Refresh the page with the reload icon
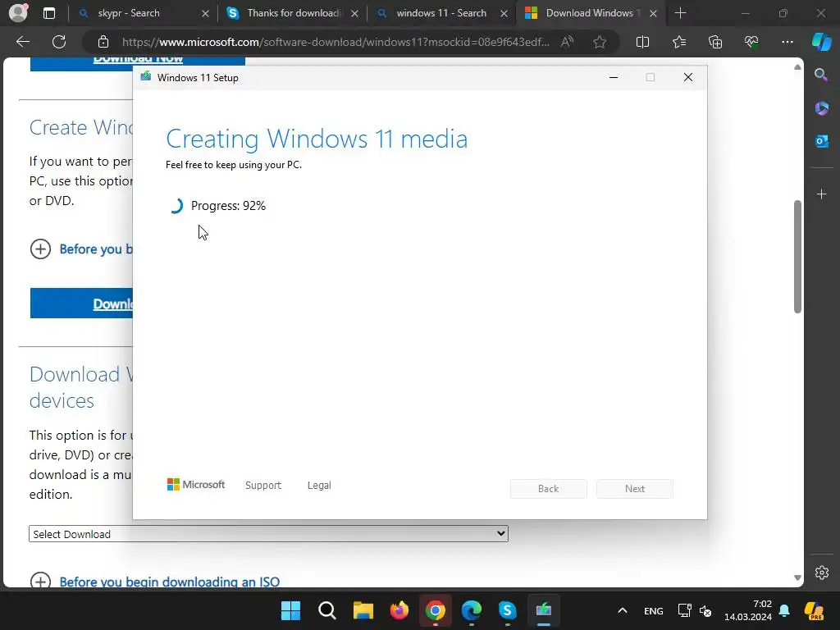 [x=59, y=42]
